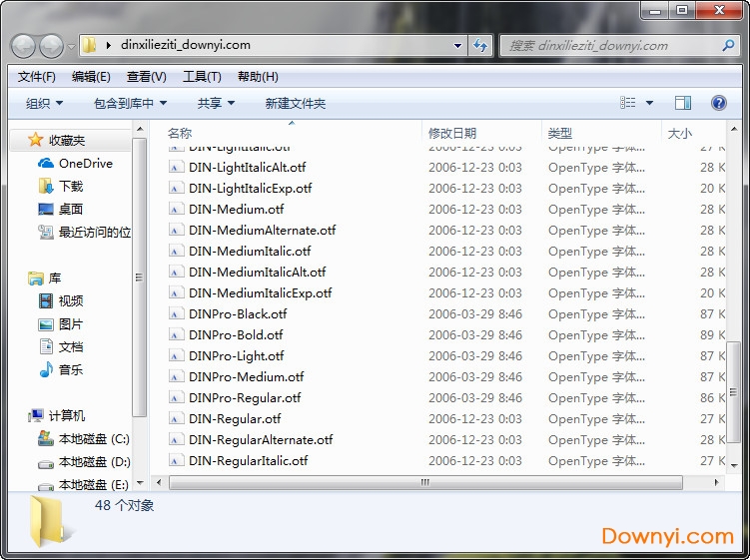
Task: Select file DIN-MediumAlternate.otf
Action: pyautogui.click(x=262, y=230)
